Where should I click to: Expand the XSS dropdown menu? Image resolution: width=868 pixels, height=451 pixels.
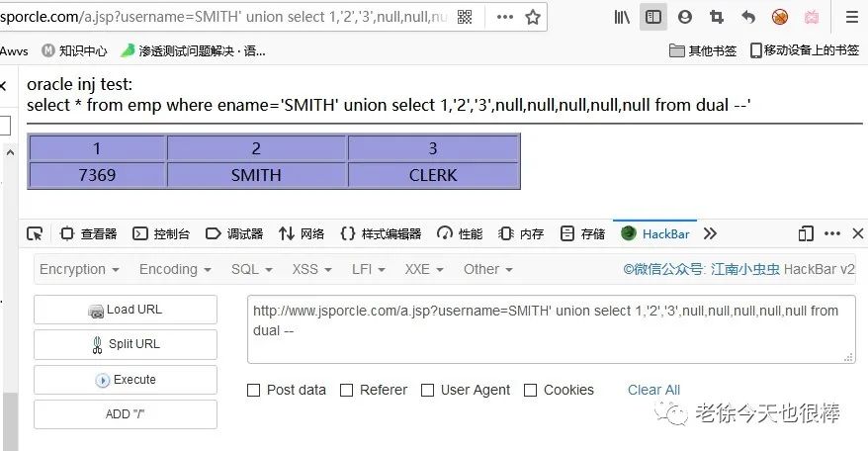tap(311, 269)
